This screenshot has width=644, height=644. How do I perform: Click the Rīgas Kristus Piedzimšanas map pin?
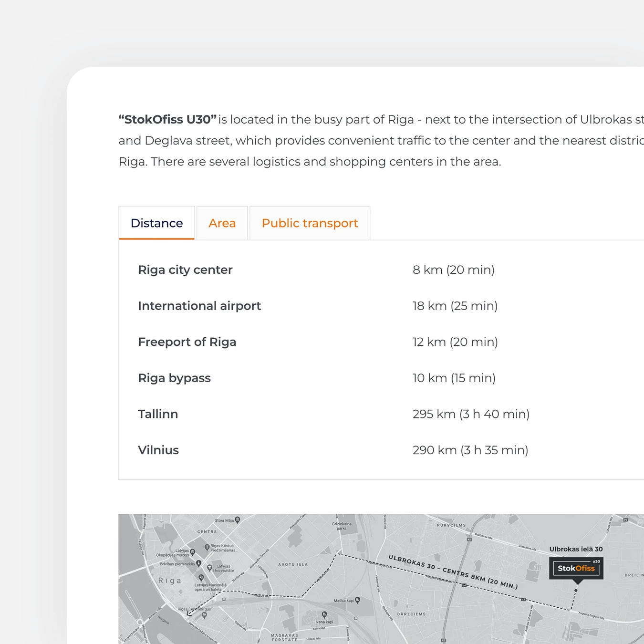207,547
